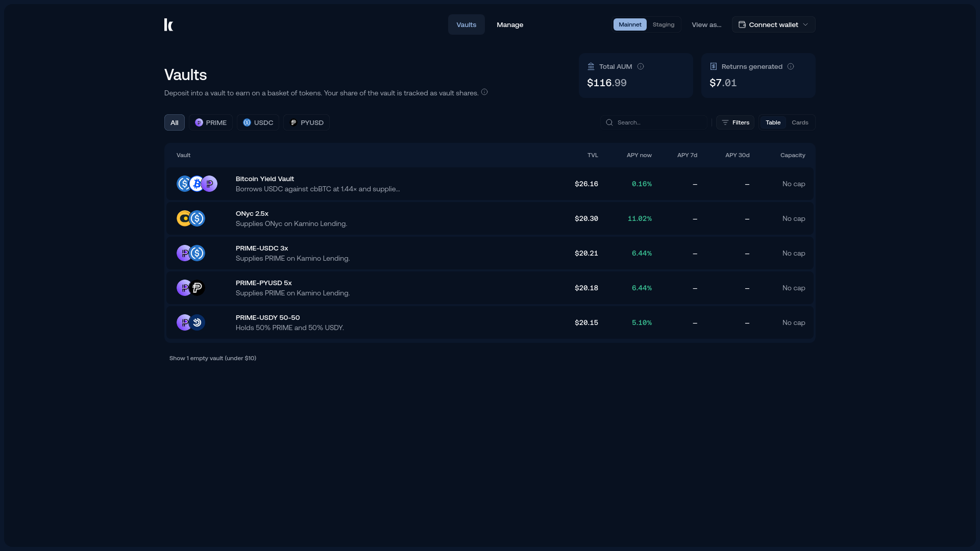Image resolution: width=980 pixels, height=551 pixels.
Task: Open the Vaults tab
Action: [x=467, y=24]
